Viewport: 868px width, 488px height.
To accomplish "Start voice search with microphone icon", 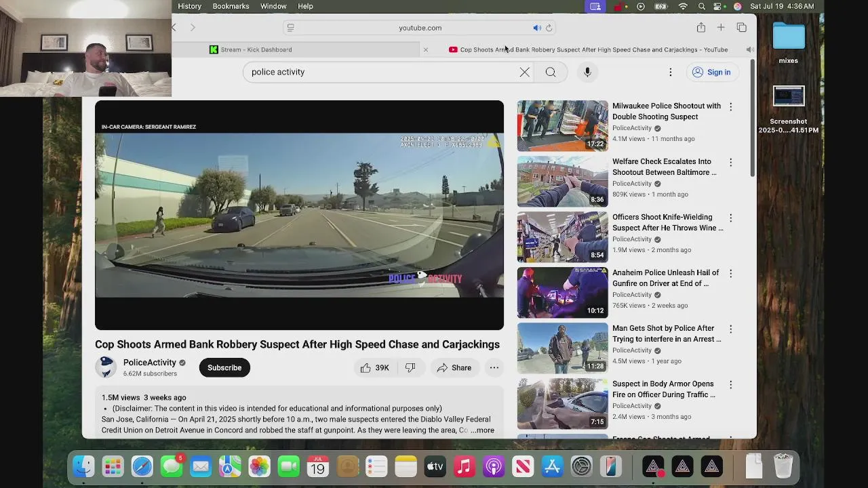I will [587, 72].
